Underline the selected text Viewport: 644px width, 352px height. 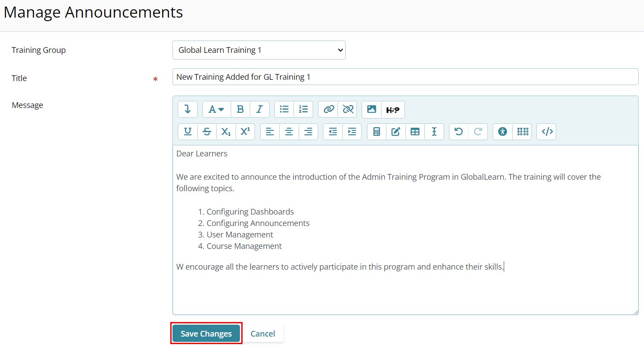[x=187, y=132]
